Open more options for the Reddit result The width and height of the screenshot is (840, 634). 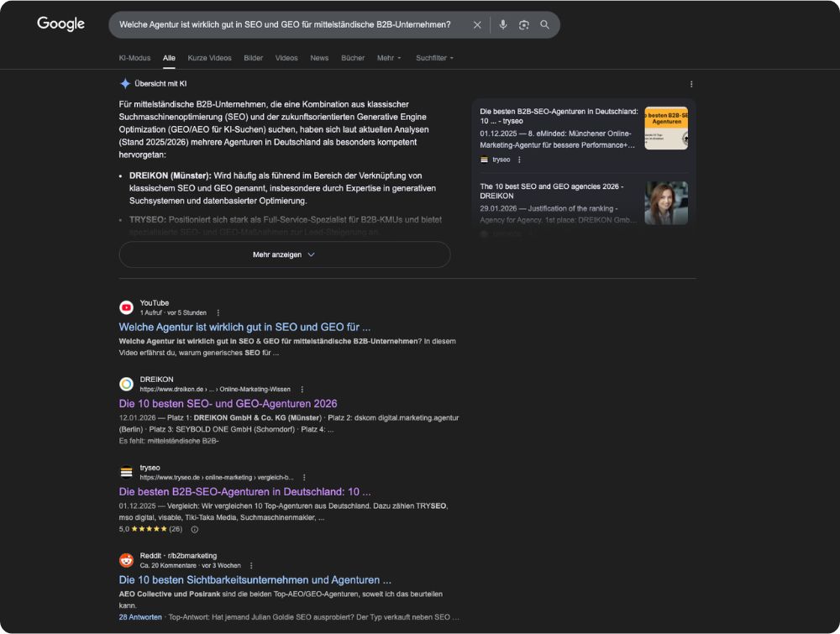pos(251,565)
